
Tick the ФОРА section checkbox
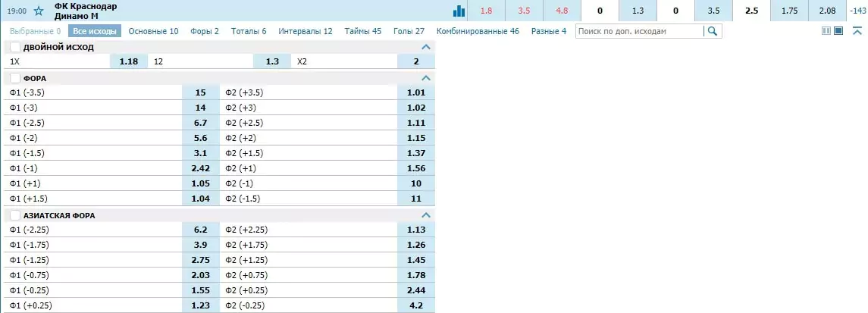click(x=15, y=78)
